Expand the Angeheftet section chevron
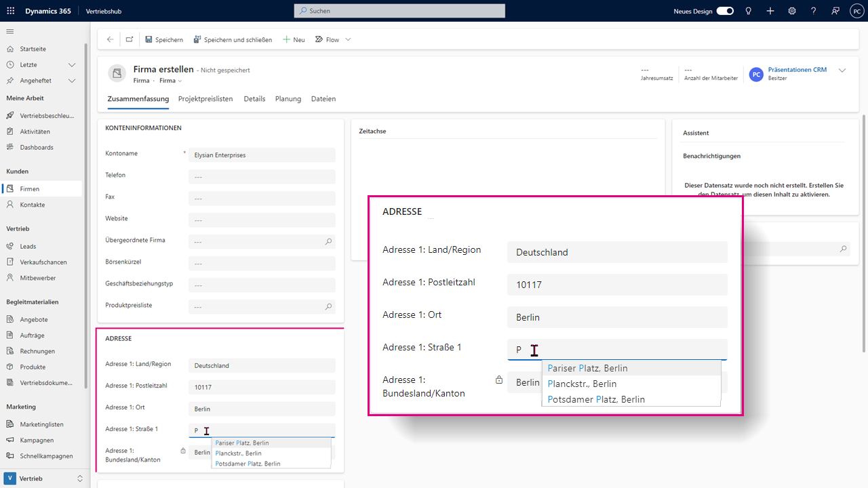Viewport: 868px width, 488px height. 72,81
